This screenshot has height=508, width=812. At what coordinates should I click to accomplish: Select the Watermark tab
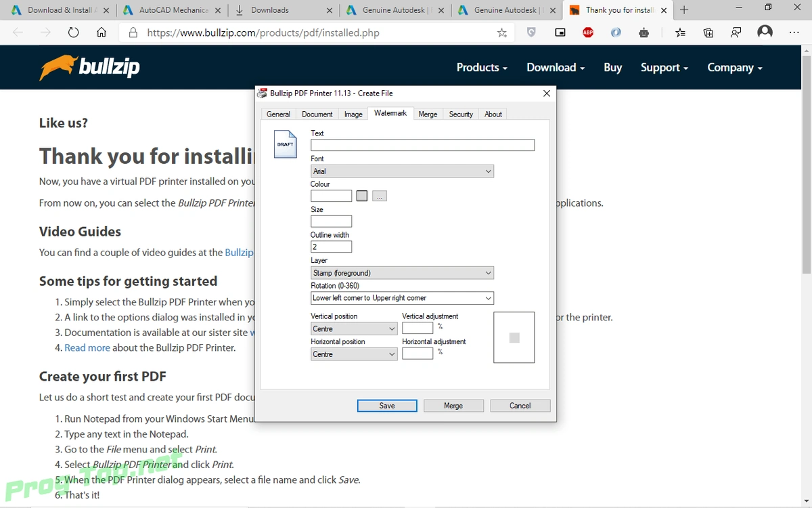(390, 114)
